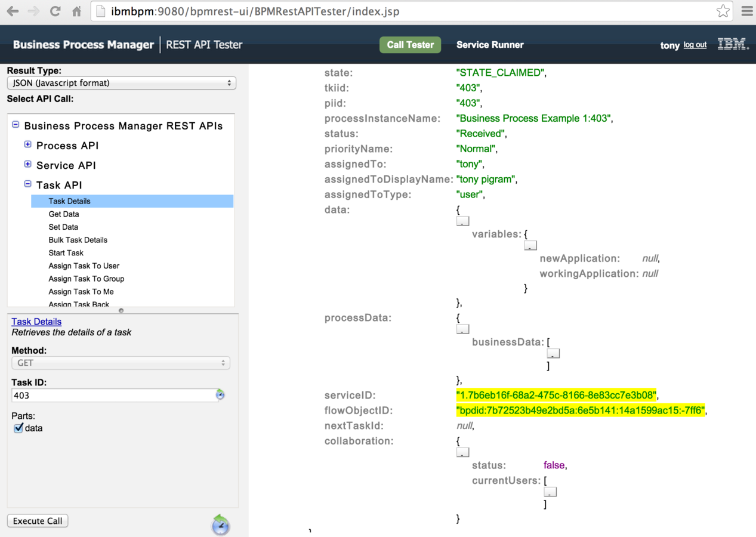756x537 pixels.
Task: Select Start Task API call
Action: pyautogui.click(x=66, y=253)
